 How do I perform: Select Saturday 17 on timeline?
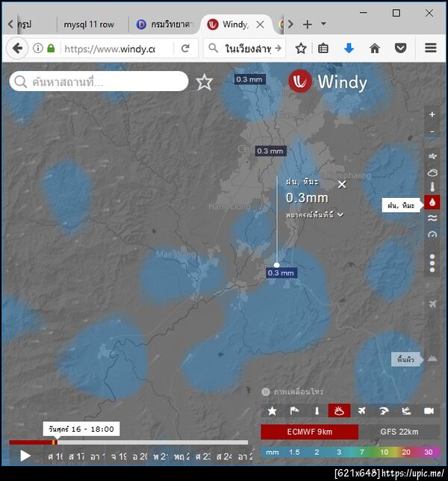click(76, 456)
